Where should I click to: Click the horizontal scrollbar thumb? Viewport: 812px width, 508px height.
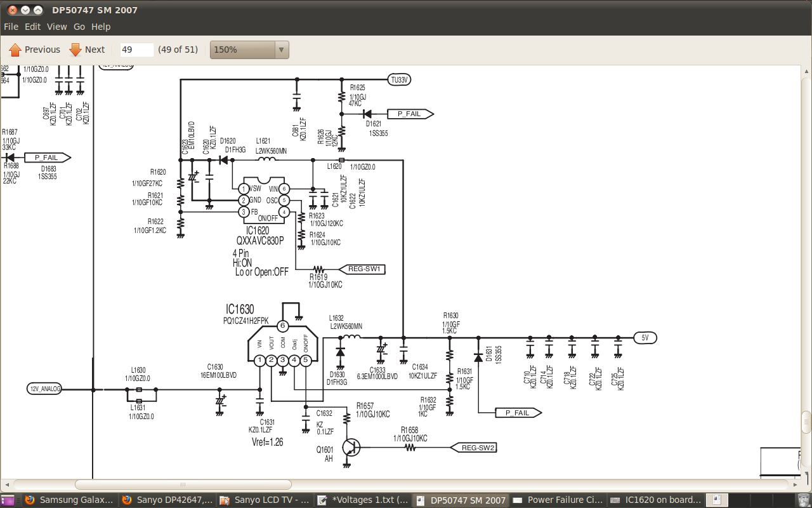[x=183, y=485]
